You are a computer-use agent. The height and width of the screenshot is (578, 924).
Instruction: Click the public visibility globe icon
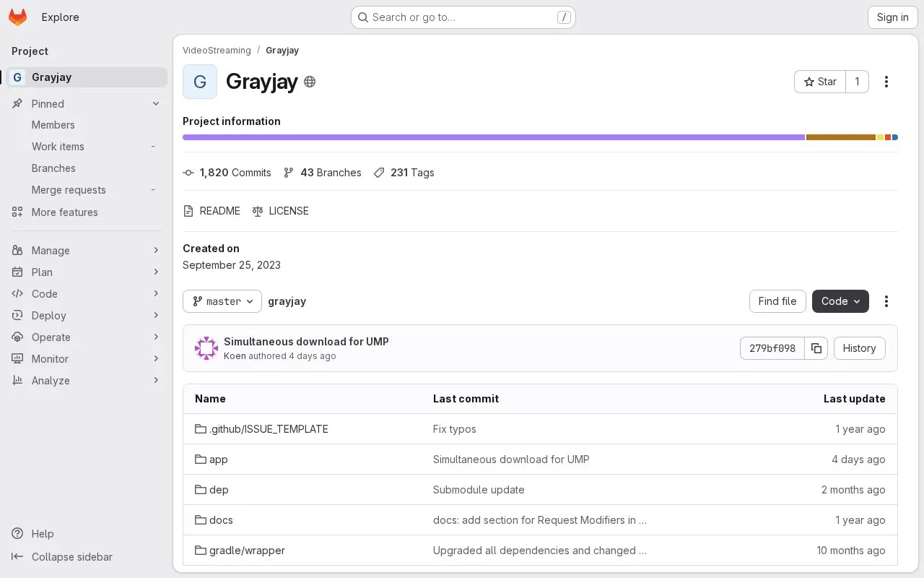[x=310, y=82]
